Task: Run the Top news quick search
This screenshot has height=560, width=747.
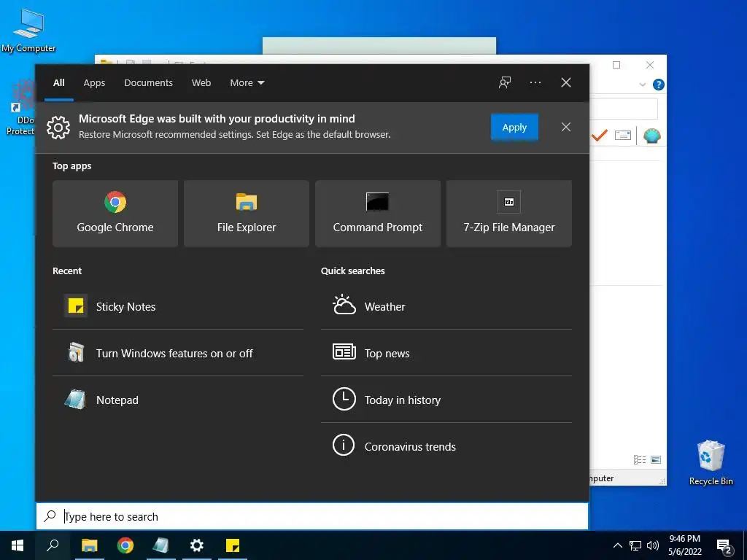Action: pos(446,353)
